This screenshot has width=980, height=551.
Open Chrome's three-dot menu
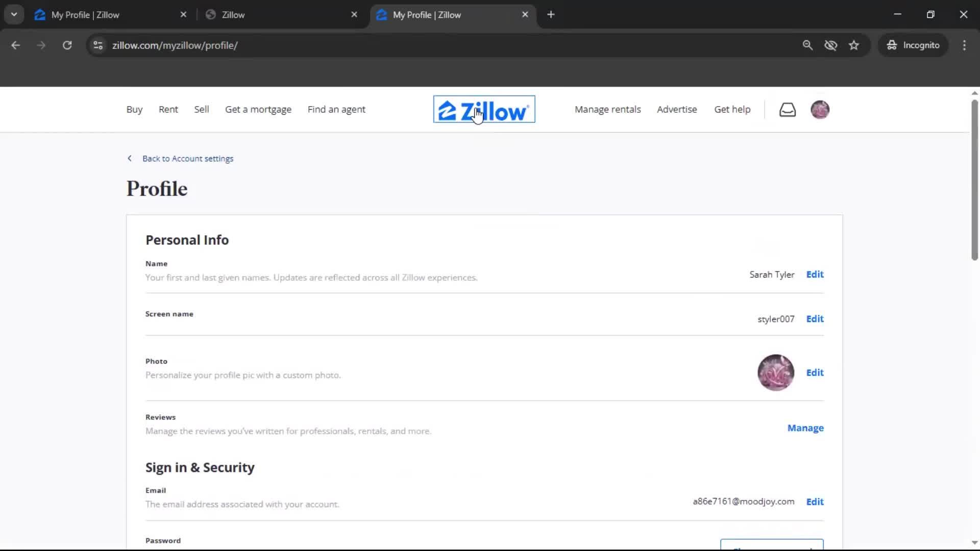tap(964, 45)
